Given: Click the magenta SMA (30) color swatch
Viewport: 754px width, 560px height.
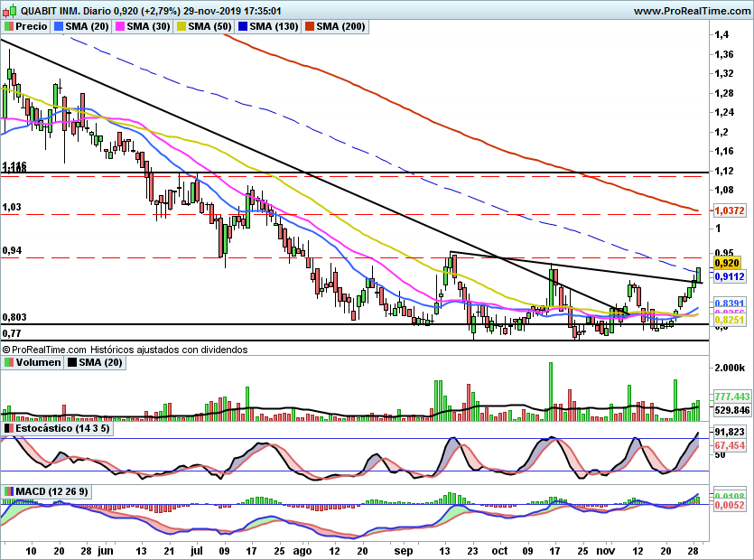Looking at the screenshot, I should point(120,26).
